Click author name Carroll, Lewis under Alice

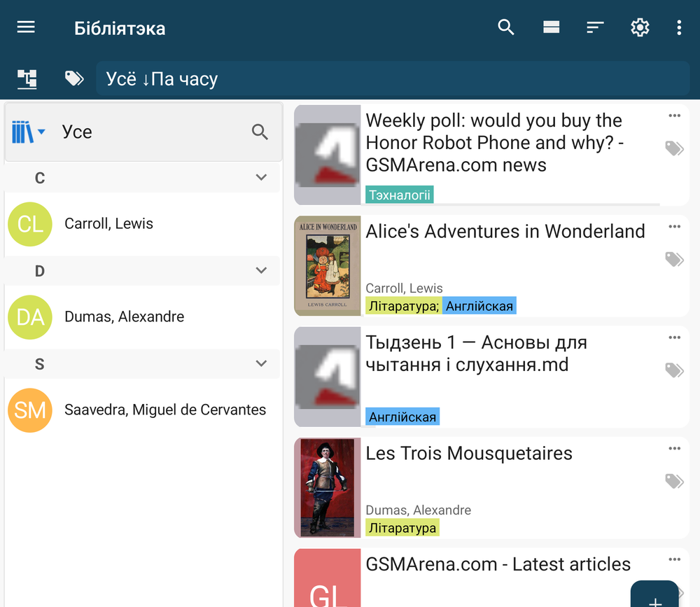(x=404, y=288)
